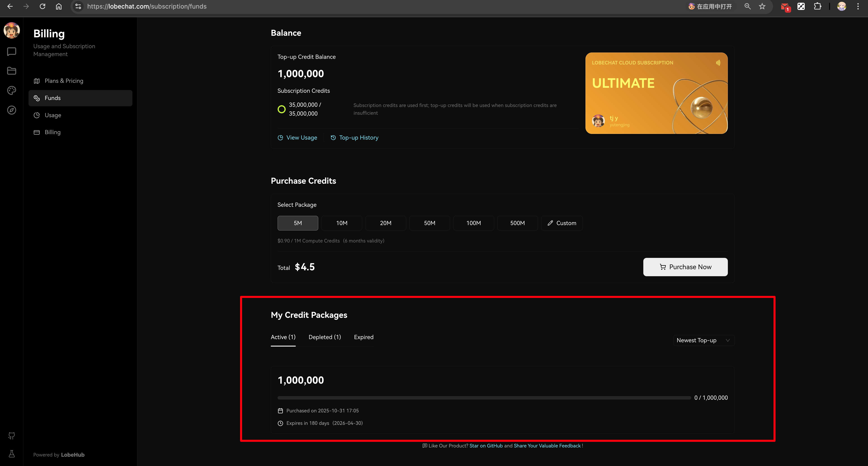The height and width of the screenshot is (466, 868).
Task: Open the labs flask icon
Action: [12, 454]
